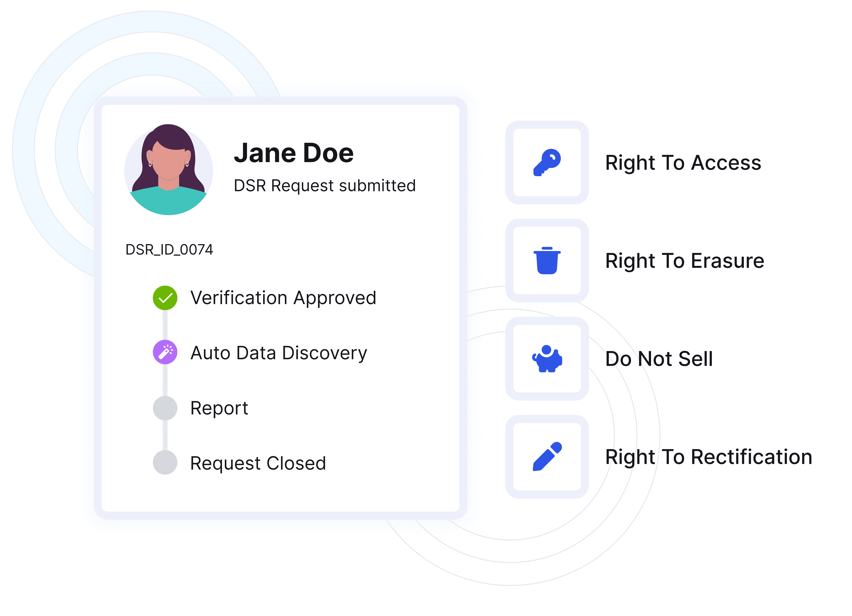Click the green verification checkmark icon
This screenshot has width=852, height=616.
coord(165,298)
